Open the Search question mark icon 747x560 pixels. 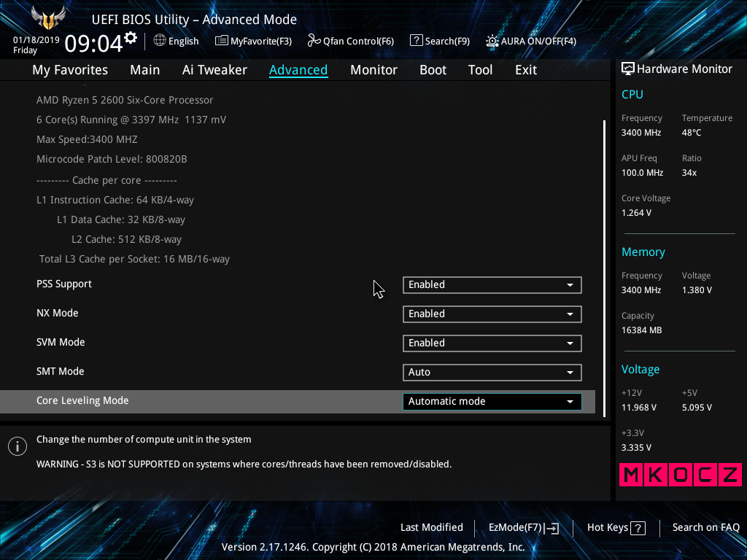pyautogui.click(x=416, y=41)
